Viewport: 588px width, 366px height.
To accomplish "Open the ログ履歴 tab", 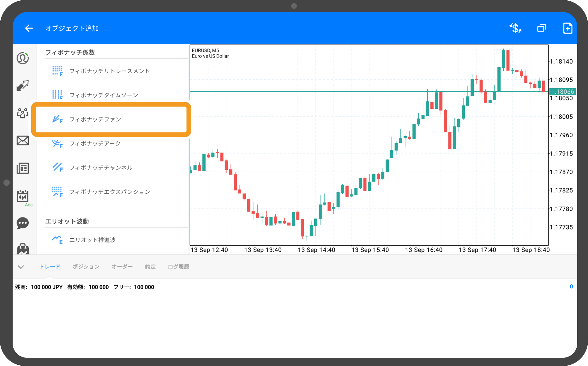I will (x=178, y=267).
